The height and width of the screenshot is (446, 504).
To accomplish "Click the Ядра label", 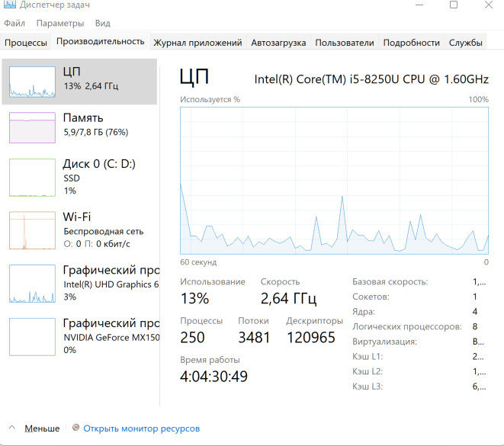I will coord(364,311).
